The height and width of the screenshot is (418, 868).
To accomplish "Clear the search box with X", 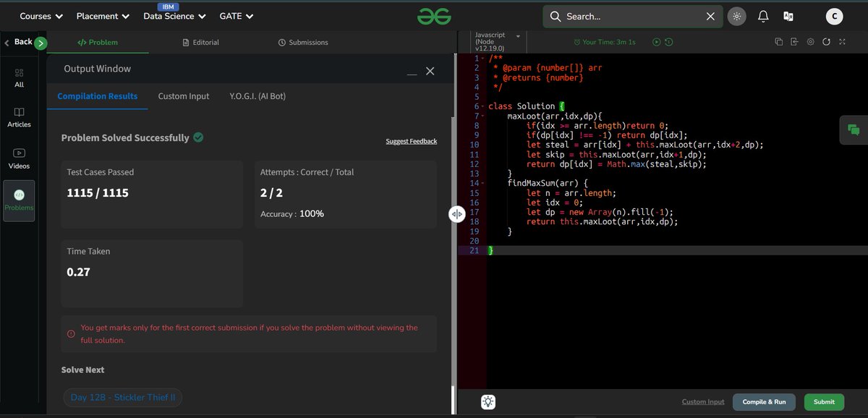I will coord(710,16).
